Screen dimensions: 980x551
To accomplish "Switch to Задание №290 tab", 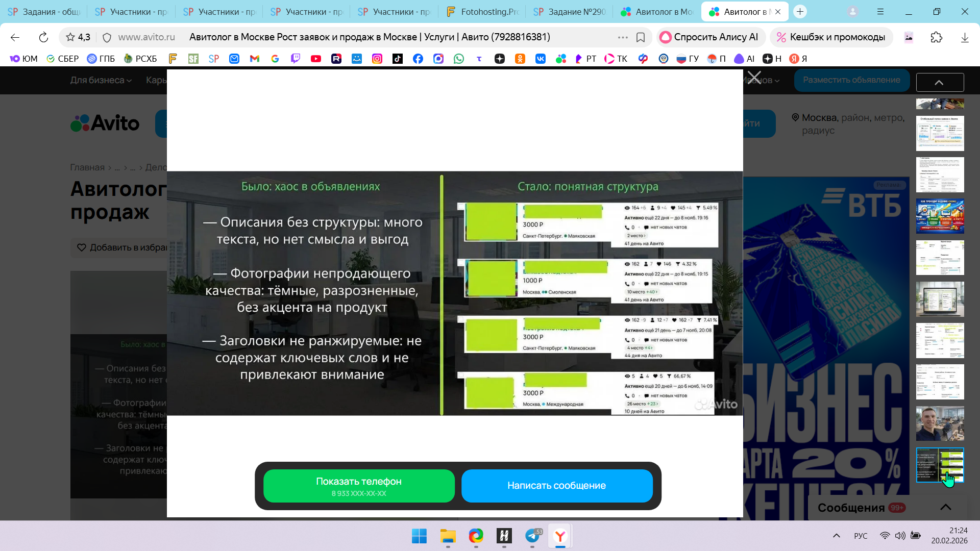I will 570,12.
